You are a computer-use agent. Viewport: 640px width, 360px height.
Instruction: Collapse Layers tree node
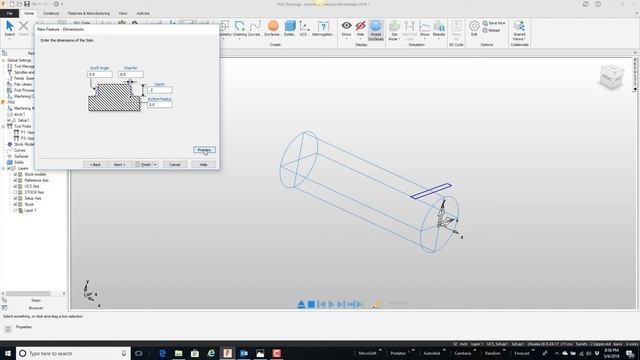[x=3, y=168]
